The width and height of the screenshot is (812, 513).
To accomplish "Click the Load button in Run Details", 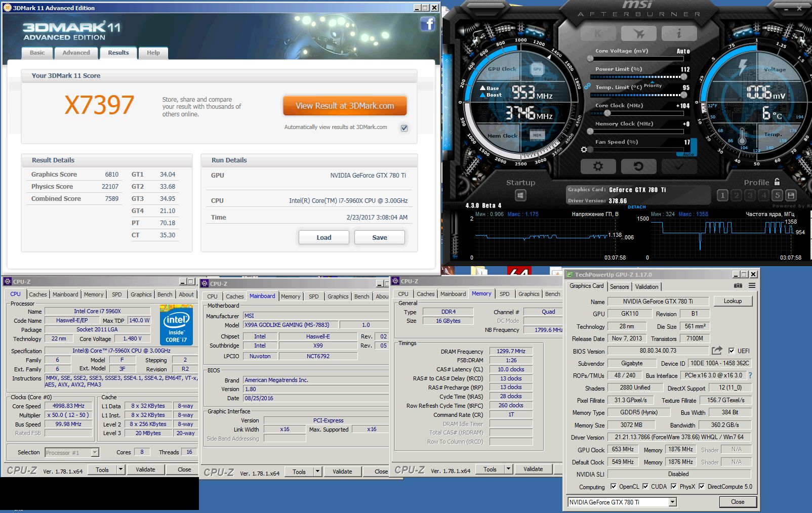I will click(x=324, y=237).
